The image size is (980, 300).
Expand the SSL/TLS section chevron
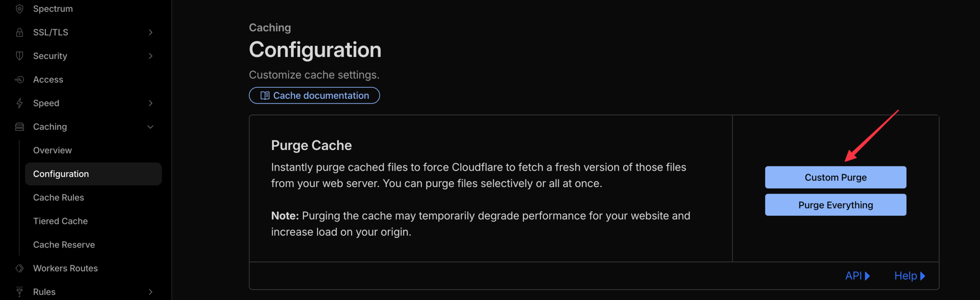click(x=150, y=33)
